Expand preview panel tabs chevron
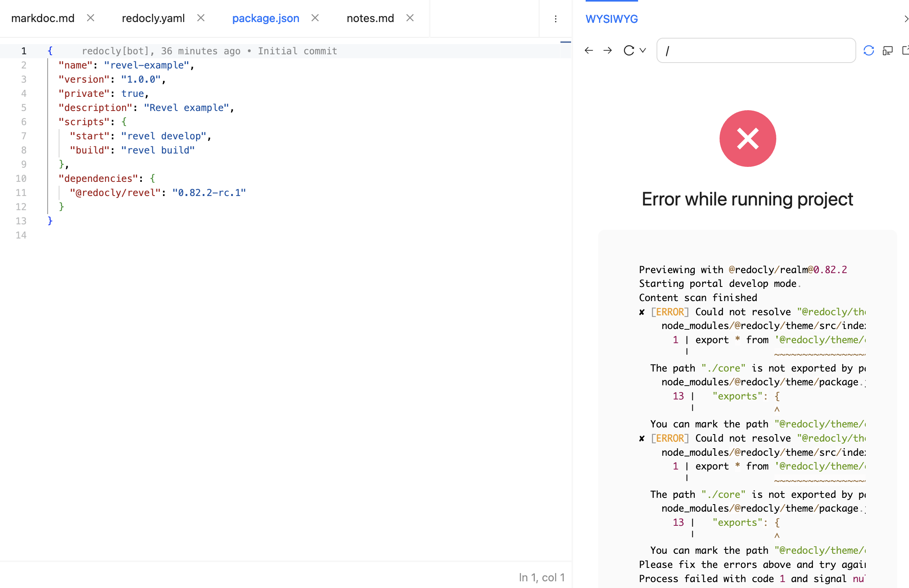The height and width of the screenshot is (588, 909). click(x=906, y=18)
